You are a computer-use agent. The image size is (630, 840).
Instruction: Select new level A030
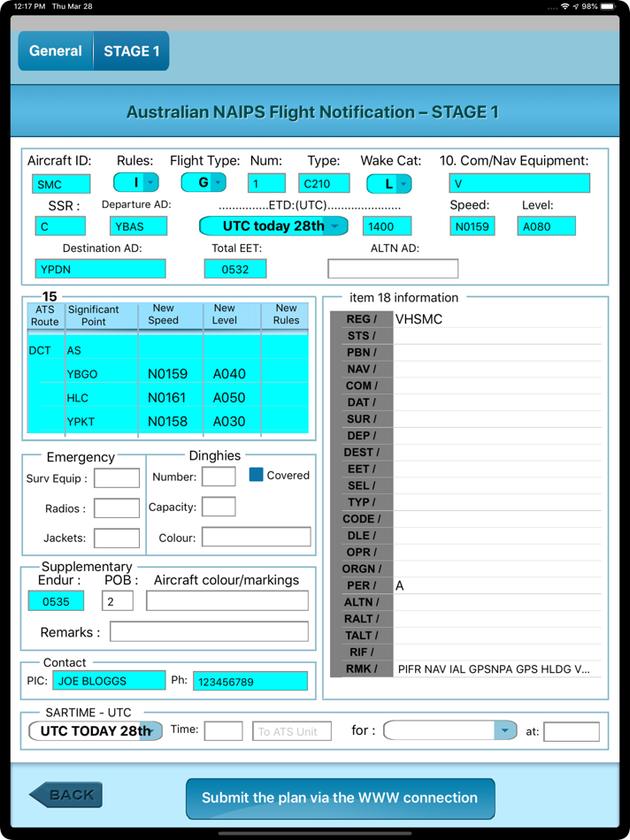(x=229, y=421)
